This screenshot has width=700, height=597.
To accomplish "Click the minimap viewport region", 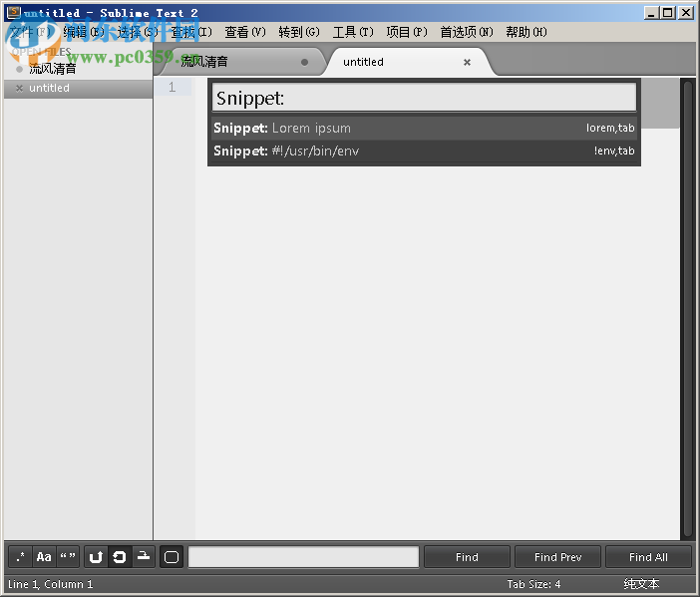I will coord(660,104).
